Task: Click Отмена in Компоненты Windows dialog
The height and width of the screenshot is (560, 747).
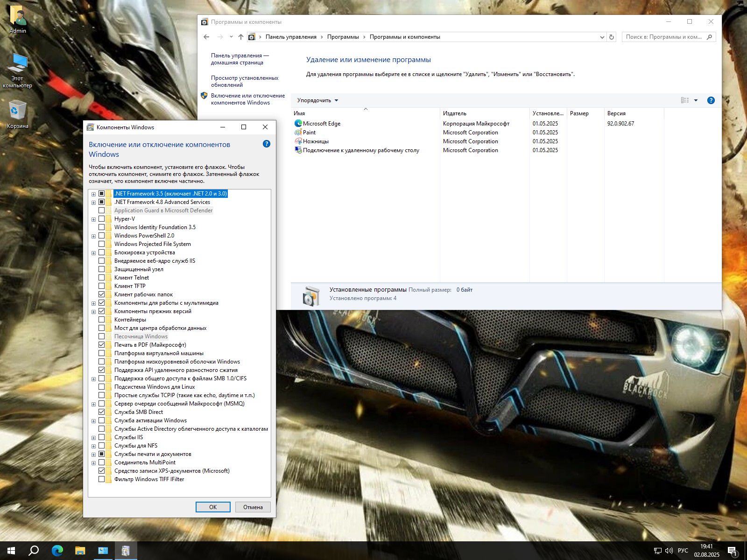Action: (x=253, y=507)
